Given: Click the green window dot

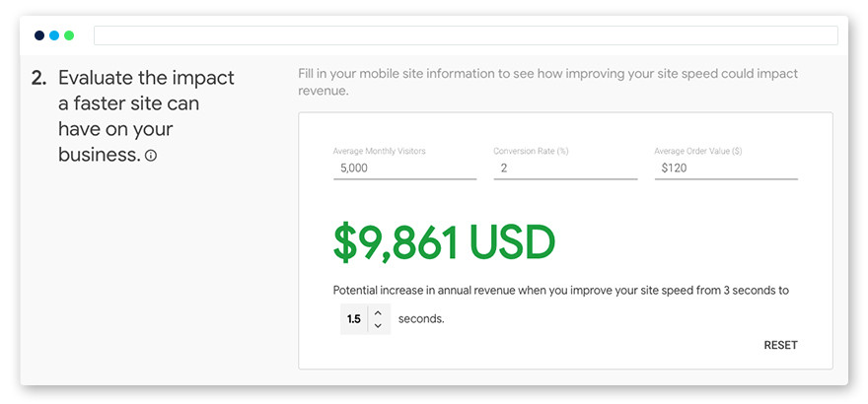Looking at the screenshot, I should (69, 35).
